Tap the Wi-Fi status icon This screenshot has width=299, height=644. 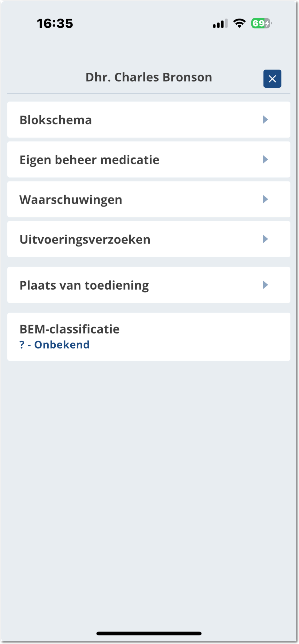239,23
